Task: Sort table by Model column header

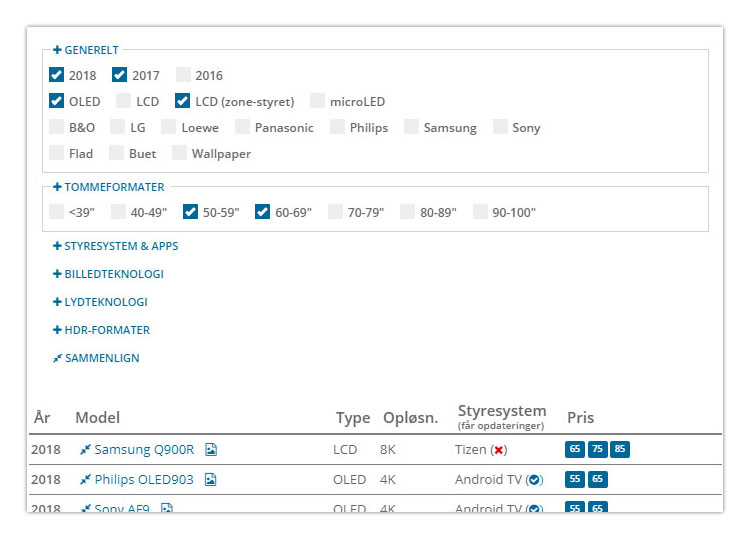Action: [98, 417]
